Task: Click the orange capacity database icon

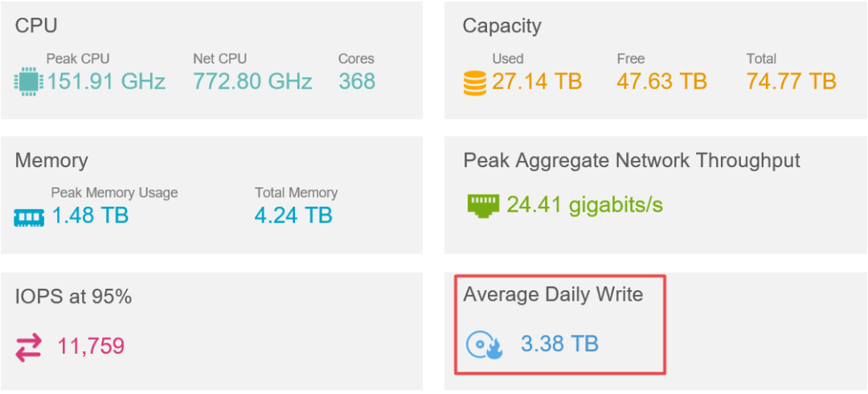Action: (475, 83)
